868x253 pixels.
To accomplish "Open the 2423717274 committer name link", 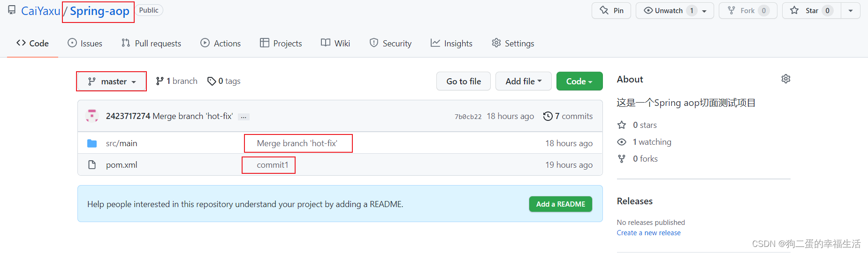I will [x=128, y=116].
